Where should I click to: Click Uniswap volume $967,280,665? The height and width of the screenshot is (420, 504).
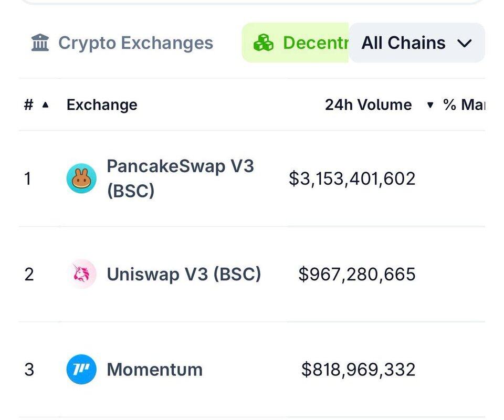356,274
